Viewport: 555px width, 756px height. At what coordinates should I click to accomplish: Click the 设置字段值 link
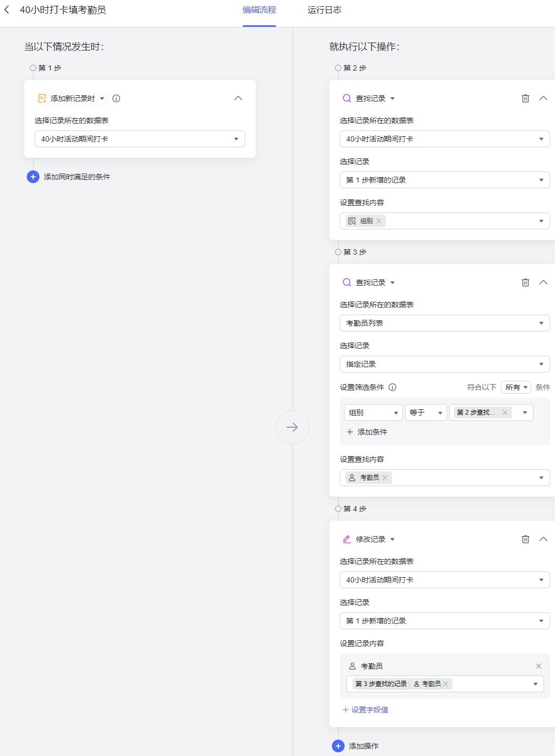pyautogui.click(x=366, y=710)
